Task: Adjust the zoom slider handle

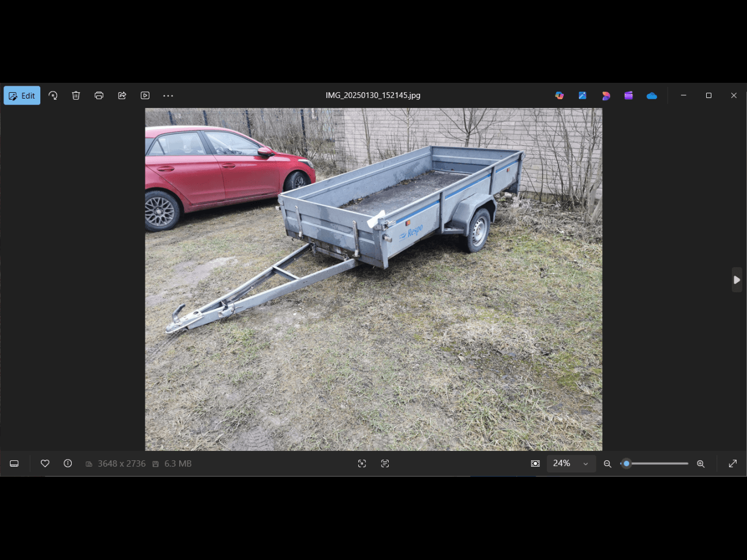Action: 626,464
